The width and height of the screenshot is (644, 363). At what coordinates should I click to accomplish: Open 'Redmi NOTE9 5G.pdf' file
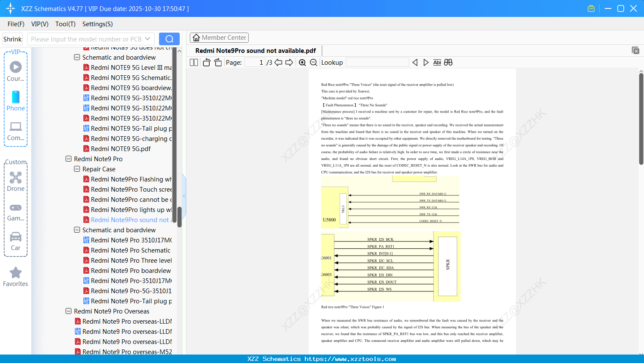pos(117,149)
